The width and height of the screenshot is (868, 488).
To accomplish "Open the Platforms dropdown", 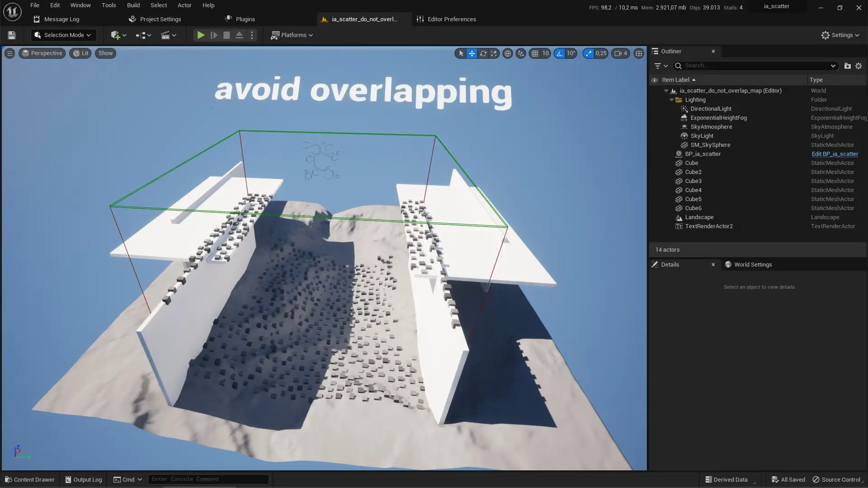I will (292, 35).
